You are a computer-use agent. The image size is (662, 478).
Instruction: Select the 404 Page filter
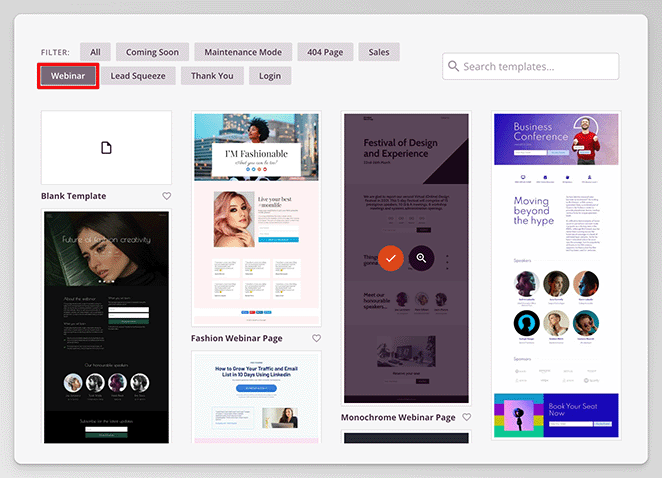[x=325, y=52]
